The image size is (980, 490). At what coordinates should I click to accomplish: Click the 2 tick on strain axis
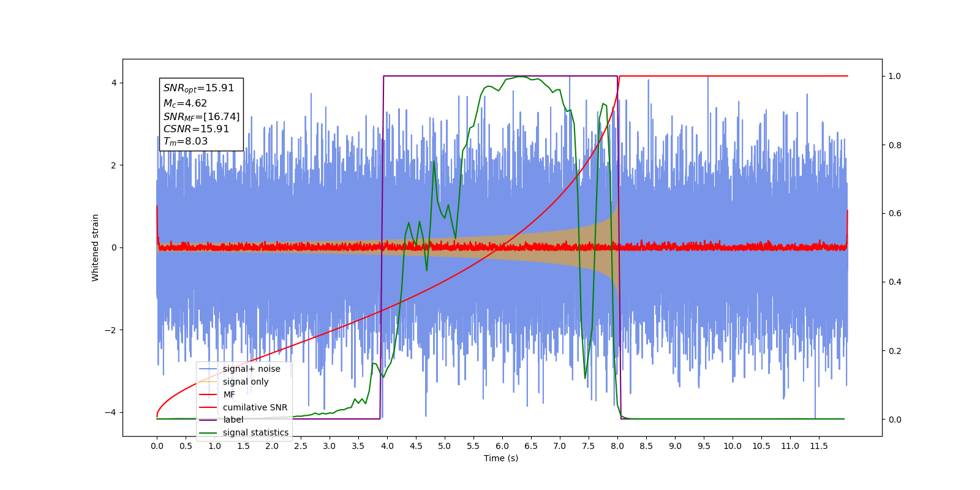(115, 165)
